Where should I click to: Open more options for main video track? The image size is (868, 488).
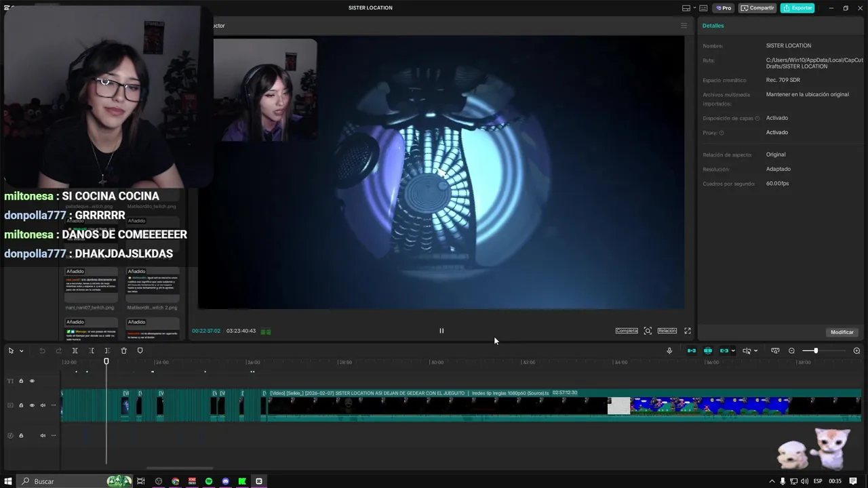point(54,405)
